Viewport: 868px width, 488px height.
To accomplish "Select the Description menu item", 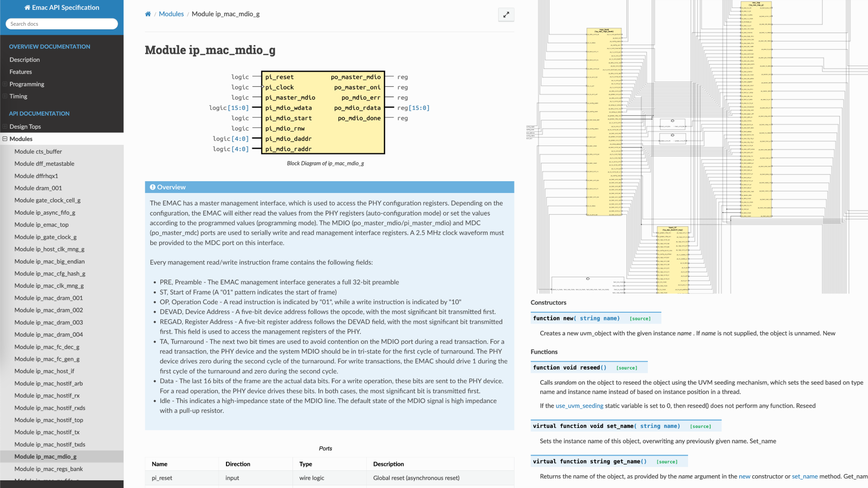I will 24,60.
